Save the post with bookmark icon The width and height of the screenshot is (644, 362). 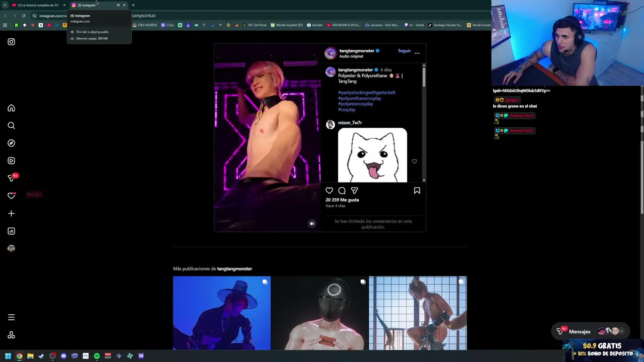coord(417,191)
